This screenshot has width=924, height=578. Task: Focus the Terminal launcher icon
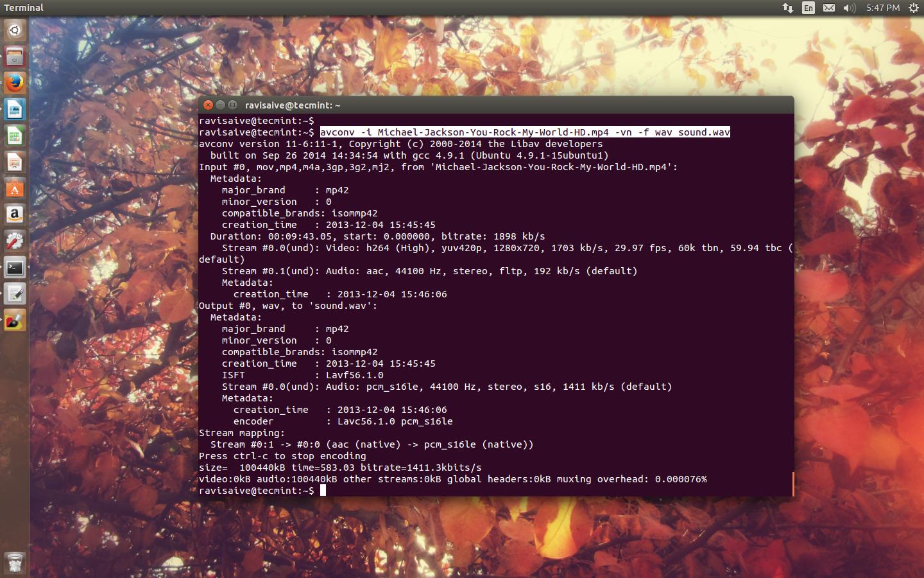[x=15, y=267]
